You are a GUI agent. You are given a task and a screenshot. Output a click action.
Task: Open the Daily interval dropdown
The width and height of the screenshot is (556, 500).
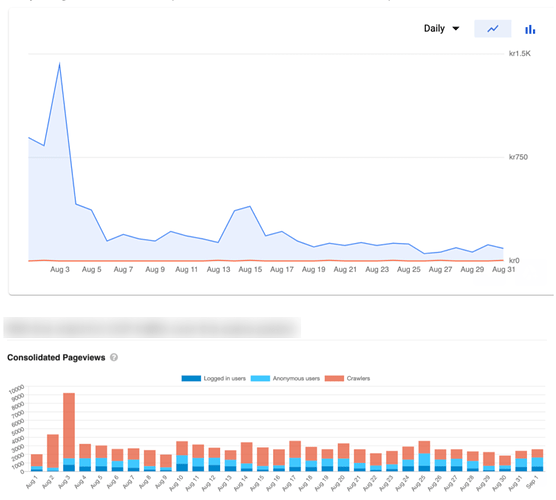441,28
